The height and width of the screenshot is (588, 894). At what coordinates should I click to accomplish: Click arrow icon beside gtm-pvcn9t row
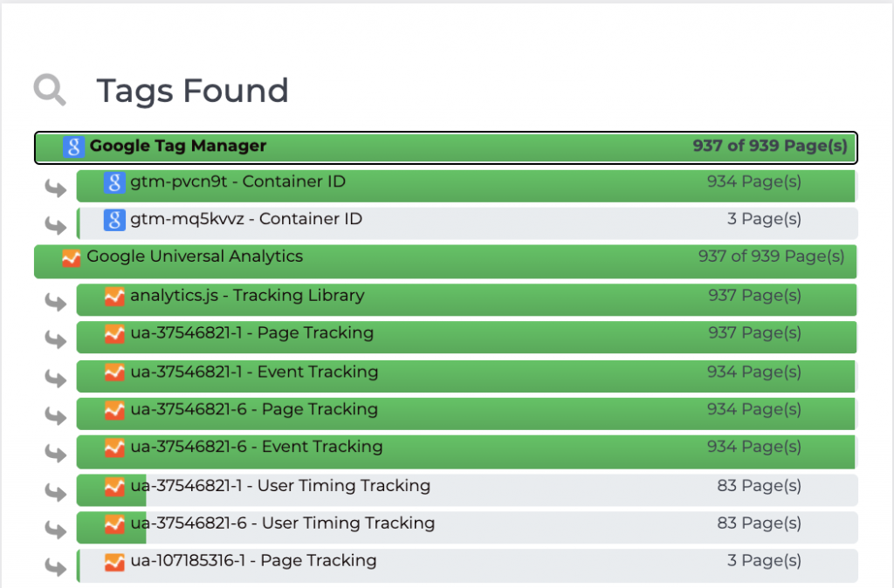tap(56, 188)
